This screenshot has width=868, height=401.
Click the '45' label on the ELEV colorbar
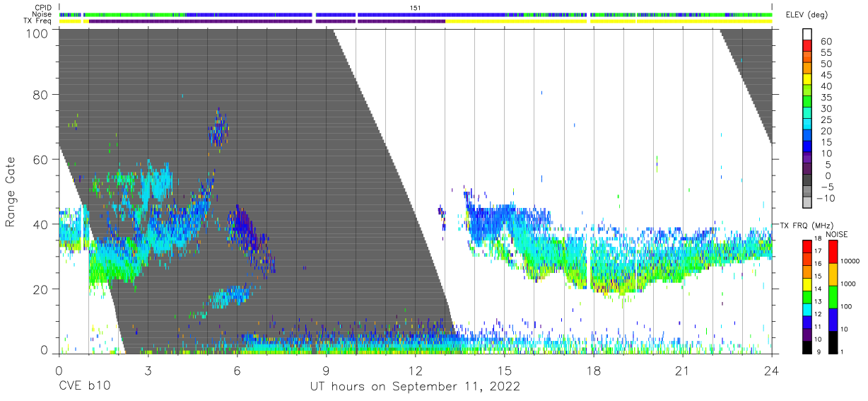826,75
